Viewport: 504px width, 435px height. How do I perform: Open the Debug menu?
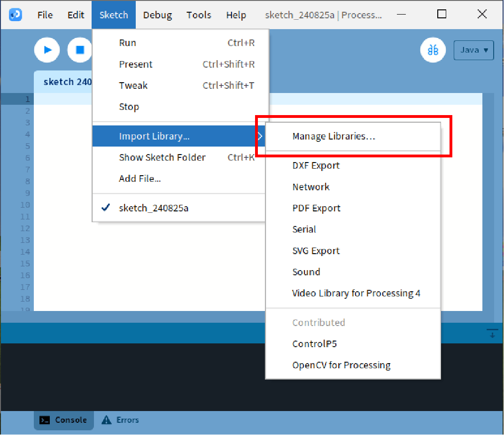click(157, 15)
